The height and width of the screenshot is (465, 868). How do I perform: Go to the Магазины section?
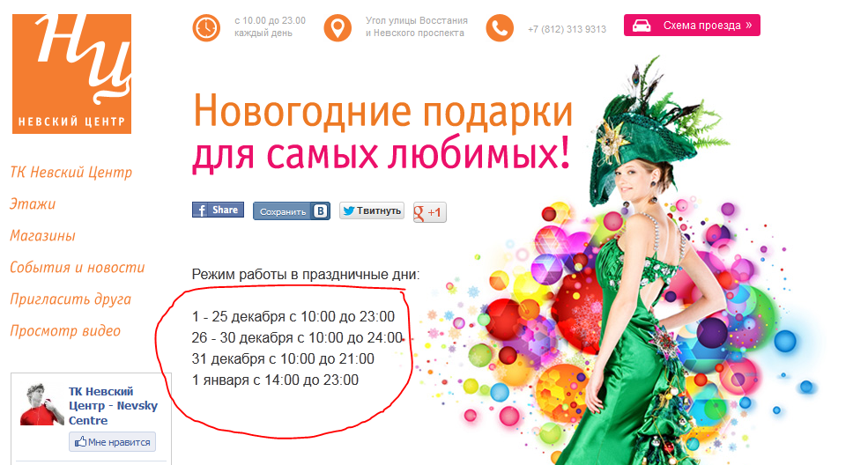point(42,236)
